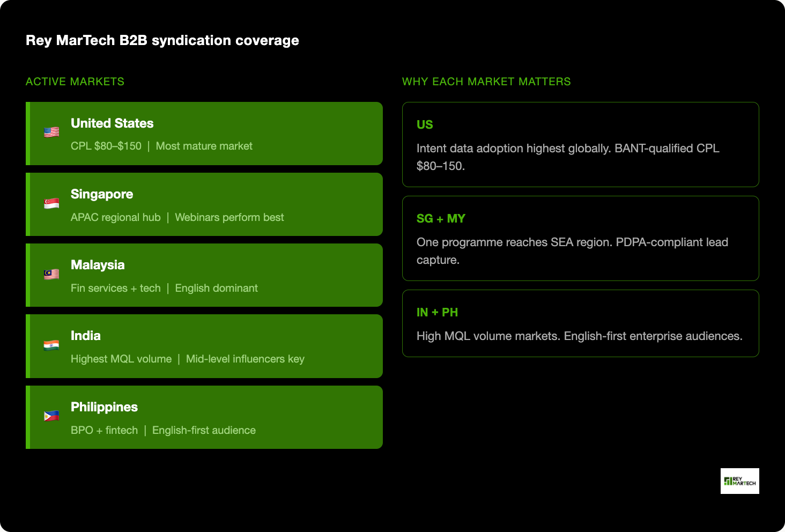Open the US explanation card
The width and height of the screenshot is (785, 532).
click(x=581, y=144)
